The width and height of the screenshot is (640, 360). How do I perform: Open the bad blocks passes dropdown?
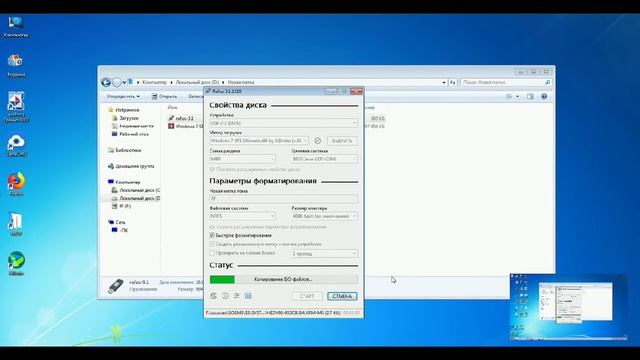[324, 253]
